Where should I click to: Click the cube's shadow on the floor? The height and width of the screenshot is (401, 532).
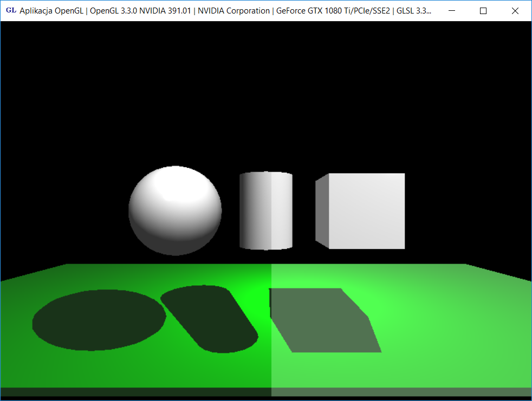point(325,320)
